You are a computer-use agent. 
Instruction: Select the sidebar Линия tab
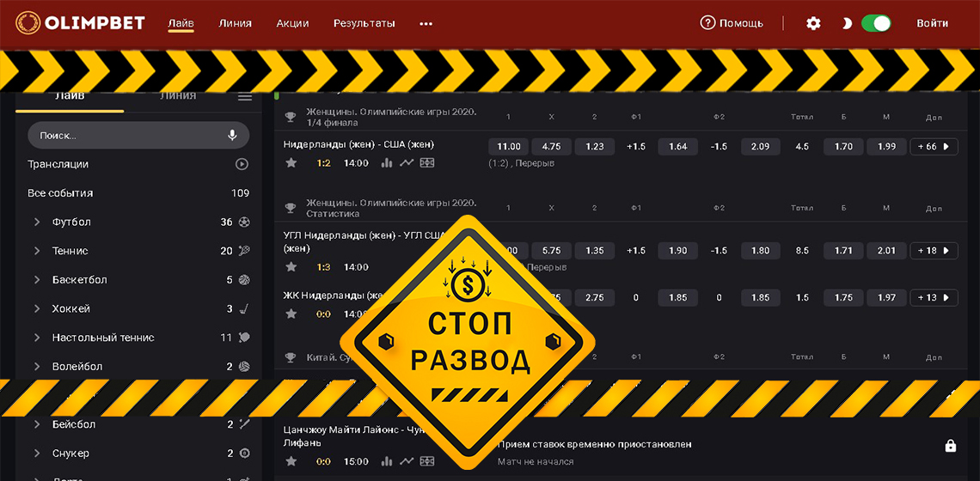click(x=178, y=96)
